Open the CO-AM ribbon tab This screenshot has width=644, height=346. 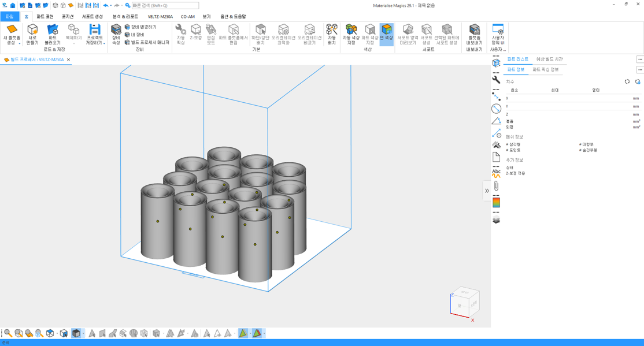pos(188,17)
